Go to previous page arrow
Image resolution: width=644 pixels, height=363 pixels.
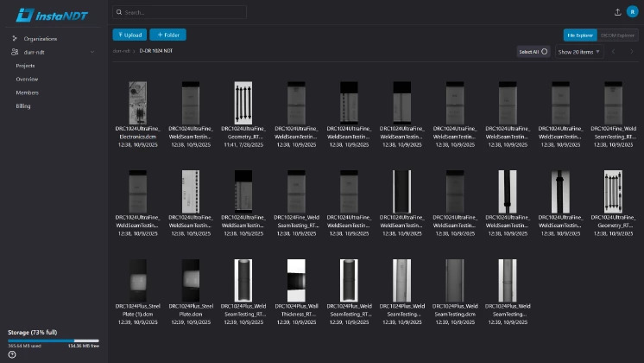614,52
